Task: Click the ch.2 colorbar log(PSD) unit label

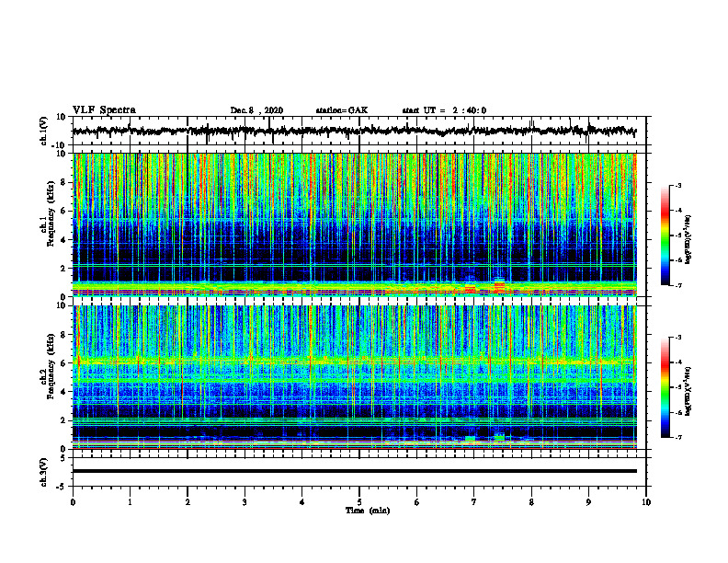Action: click(688, 391)
